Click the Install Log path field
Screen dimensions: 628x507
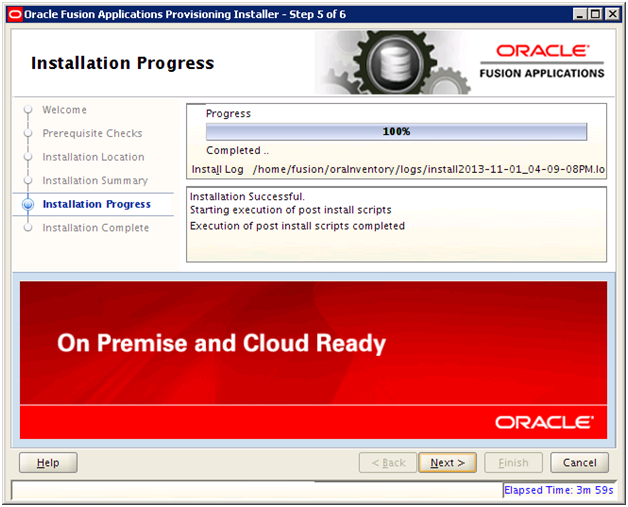(x=429, y=169)
